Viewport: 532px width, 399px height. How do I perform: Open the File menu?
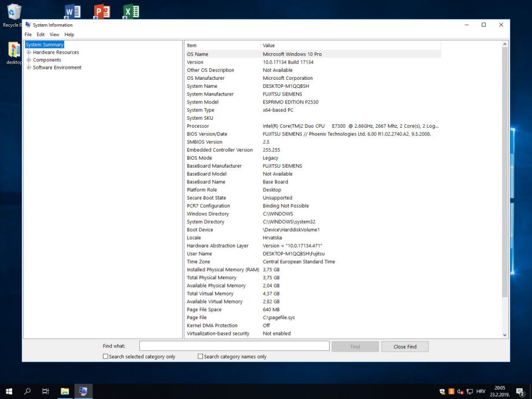[28, 35]
